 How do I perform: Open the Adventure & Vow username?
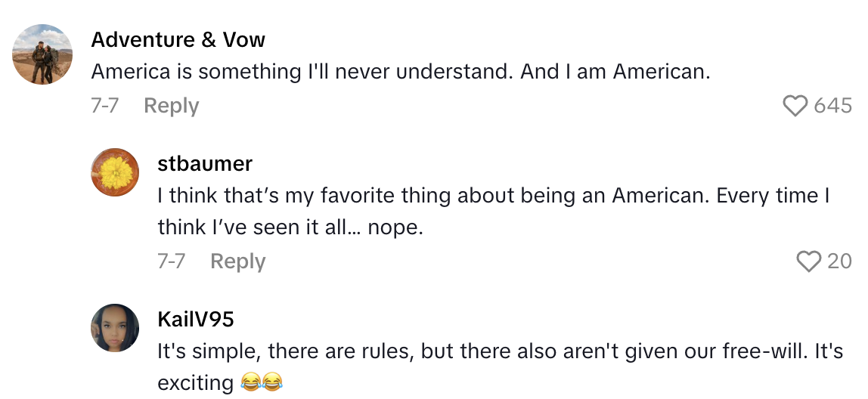(178, 39)
